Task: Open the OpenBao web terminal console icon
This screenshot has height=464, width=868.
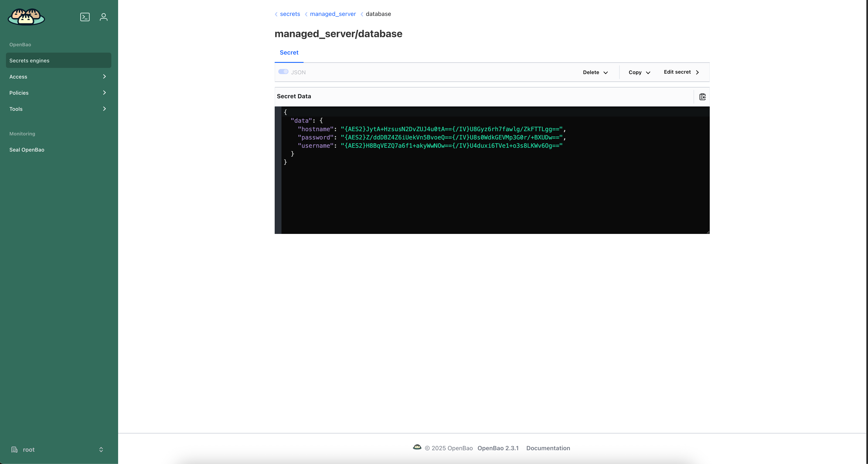Action: pyautogui.click(x=85, y=17)
